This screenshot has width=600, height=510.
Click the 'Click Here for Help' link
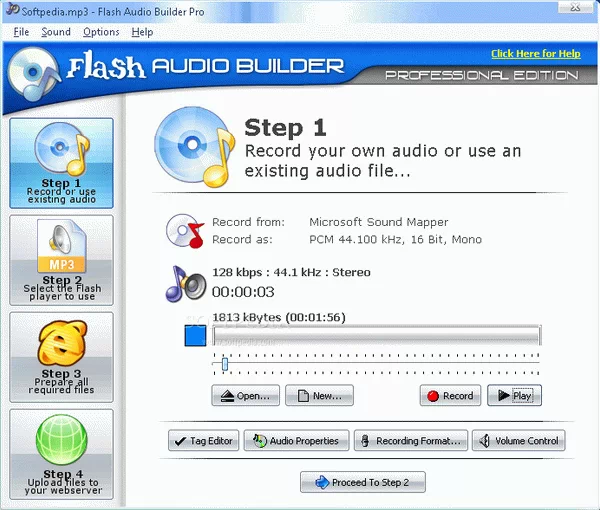(536, 54)
